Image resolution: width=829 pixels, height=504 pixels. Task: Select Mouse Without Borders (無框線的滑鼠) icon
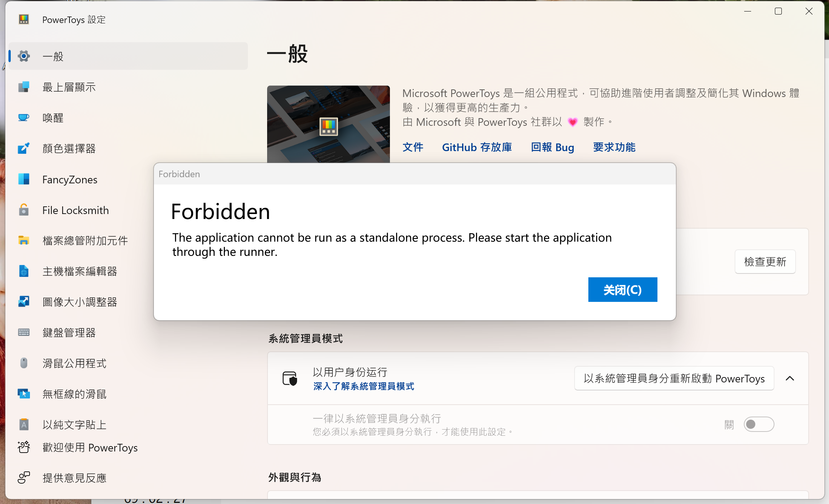coord(24,394)
